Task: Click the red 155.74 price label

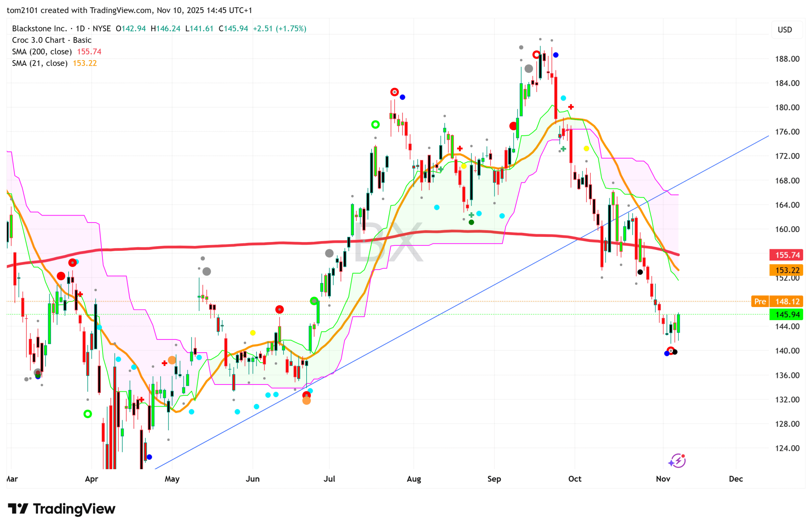Action: 786,255
